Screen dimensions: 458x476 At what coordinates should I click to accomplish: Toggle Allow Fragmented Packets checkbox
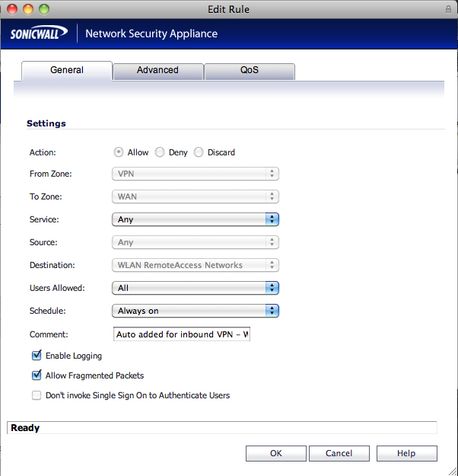click(37, 375)
